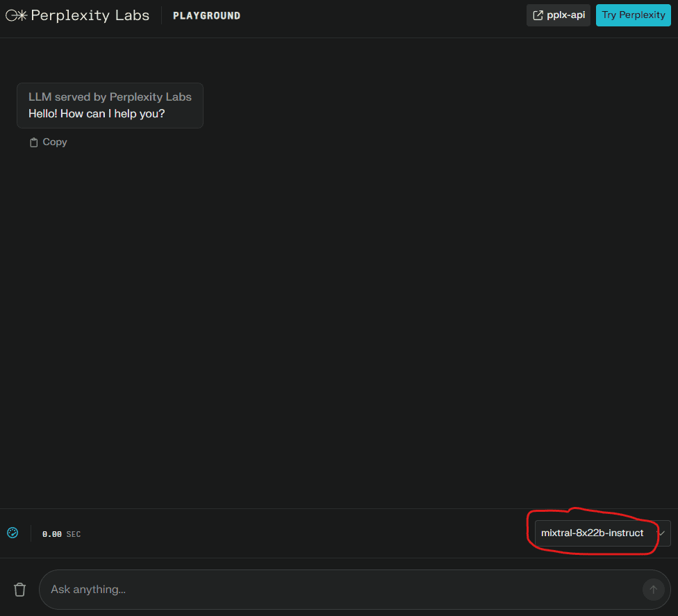Click the PLAYGROUND header label
This screenshot has height=616, width=678.
207,16
